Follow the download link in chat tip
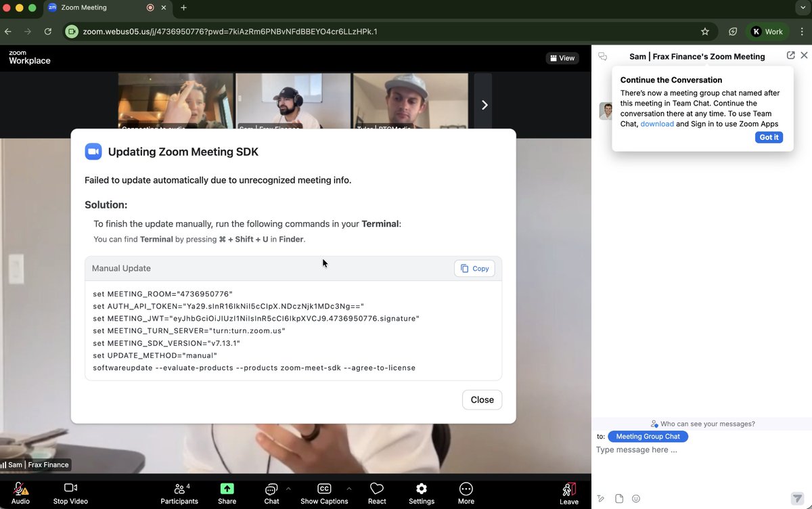Viewport: 812px width, 509px height. click(x=657, y=124)
